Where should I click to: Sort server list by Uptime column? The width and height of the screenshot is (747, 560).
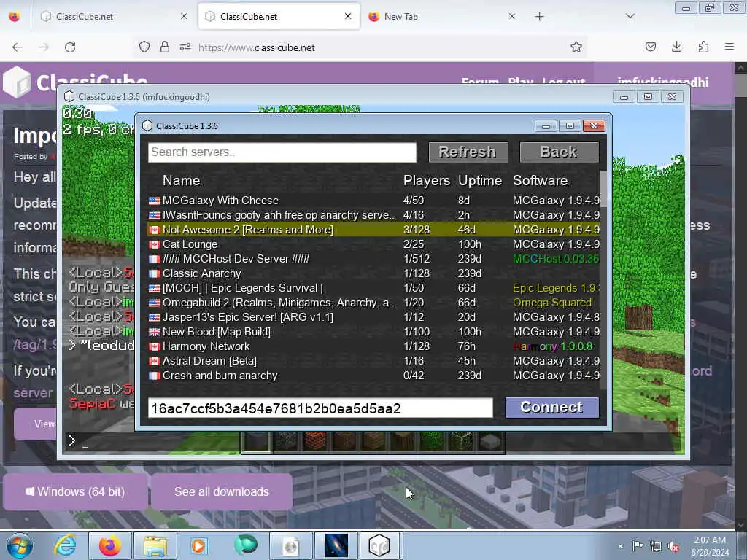480,181
